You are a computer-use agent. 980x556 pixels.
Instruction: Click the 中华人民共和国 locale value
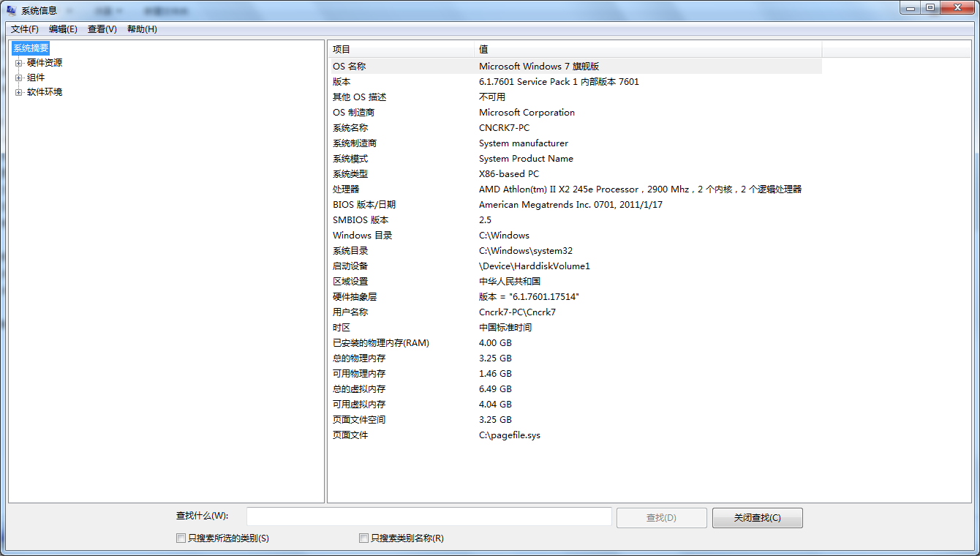[510, 282]
